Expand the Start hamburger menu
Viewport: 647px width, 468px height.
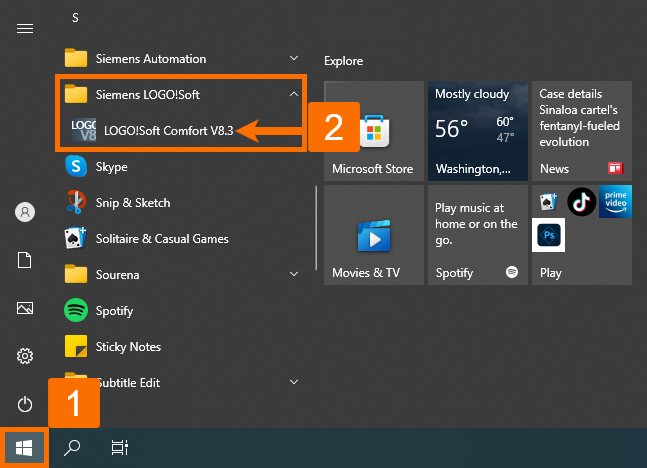pos(25,28)
